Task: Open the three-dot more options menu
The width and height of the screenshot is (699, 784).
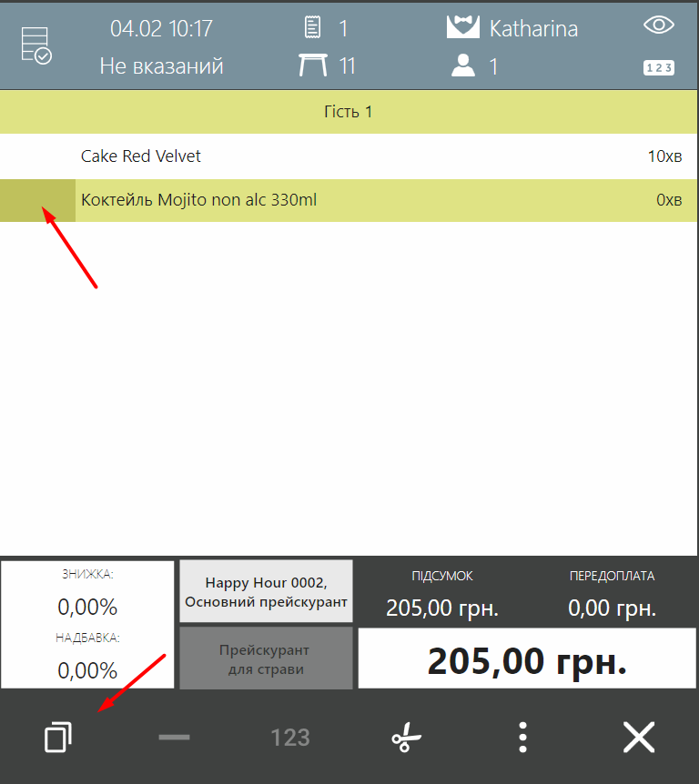Action: coord(522,737)
